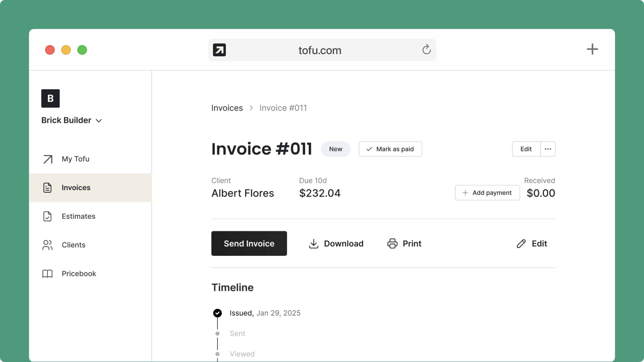Maximize window with green traffic light
644x362 pixels.
[82, 50]
